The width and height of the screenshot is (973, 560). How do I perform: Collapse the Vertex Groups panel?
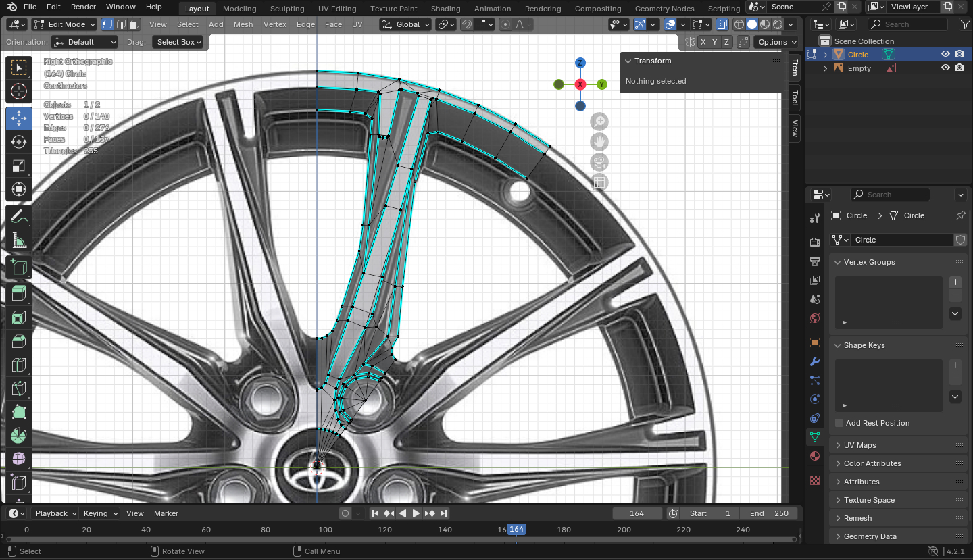click(x=899, y=262)
